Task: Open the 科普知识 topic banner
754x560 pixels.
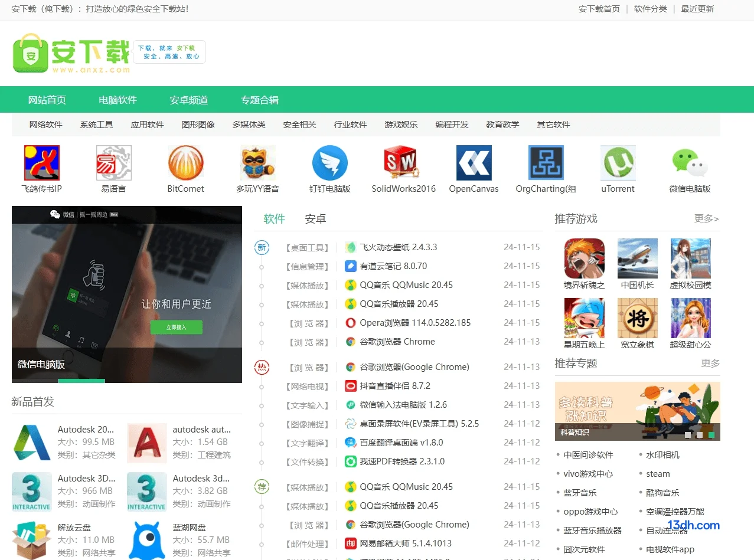Action: click(x=637, y=411)
